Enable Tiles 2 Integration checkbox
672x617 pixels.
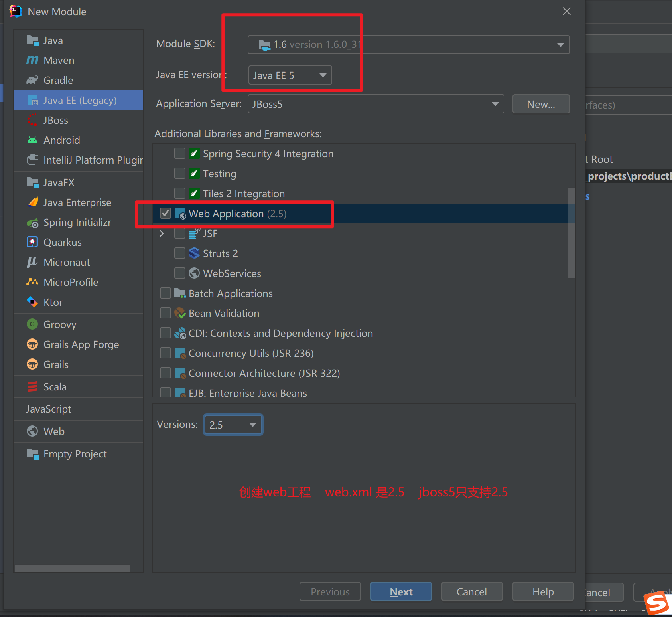coord(180,194)
